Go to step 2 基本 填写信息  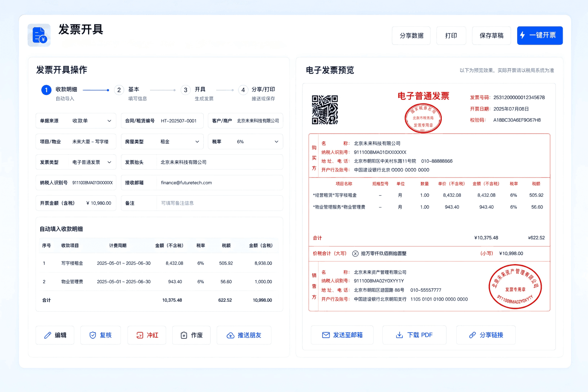(x=131, y=93)
